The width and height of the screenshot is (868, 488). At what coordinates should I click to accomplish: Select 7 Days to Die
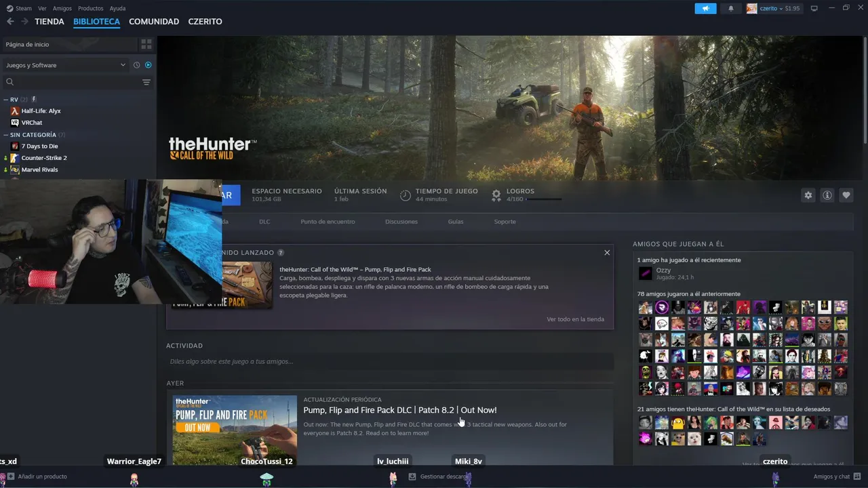(39, 146)
